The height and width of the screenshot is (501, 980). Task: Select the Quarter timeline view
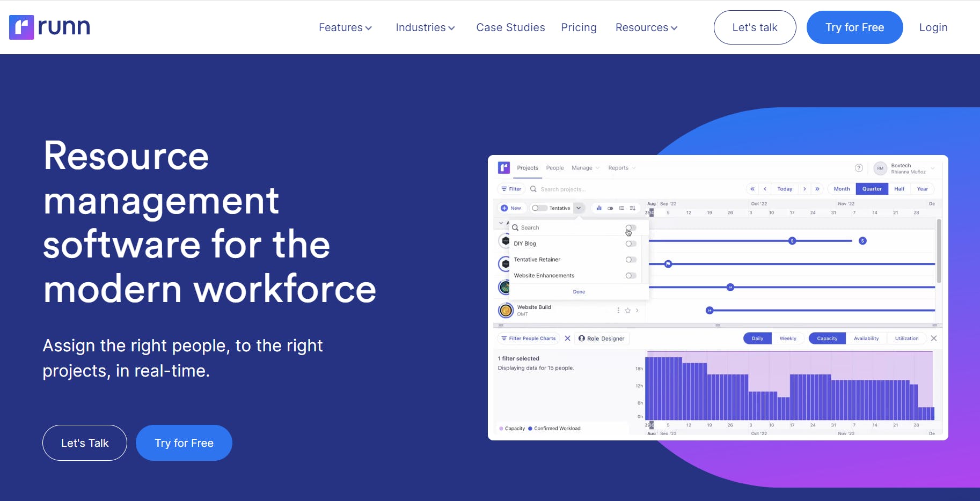[x=872, y=189]
